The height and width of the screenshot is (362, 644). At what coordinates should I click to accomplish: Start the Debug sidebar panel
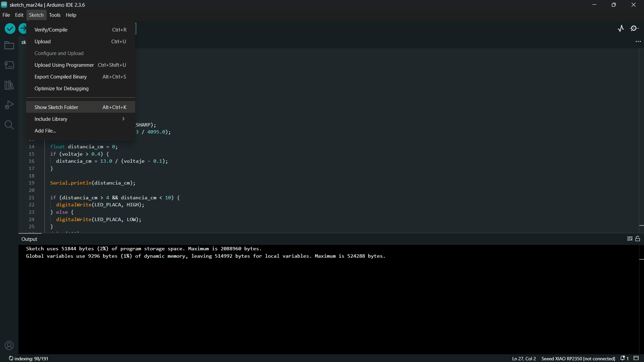point(9,105)
